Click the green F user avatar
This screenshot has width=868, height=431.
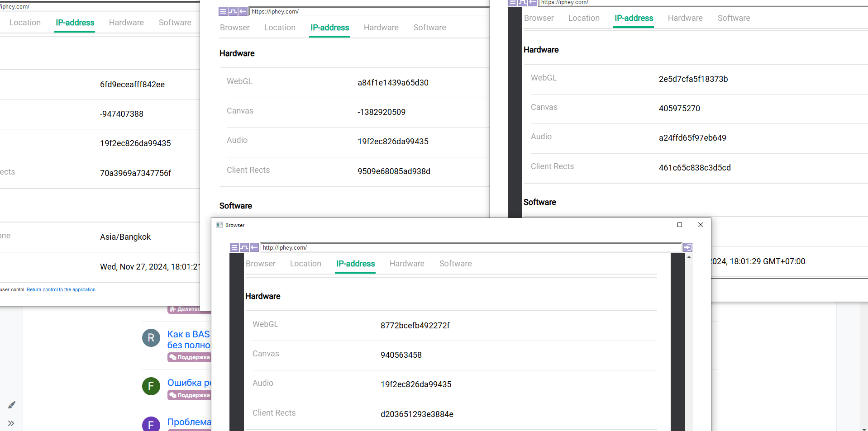point(151,386)
